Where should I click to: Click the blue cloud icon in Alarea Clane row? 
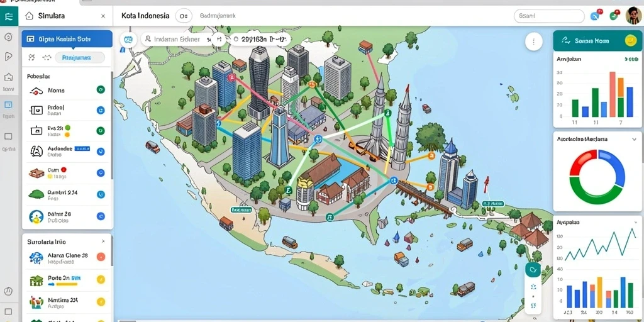[x=36, y=258]
